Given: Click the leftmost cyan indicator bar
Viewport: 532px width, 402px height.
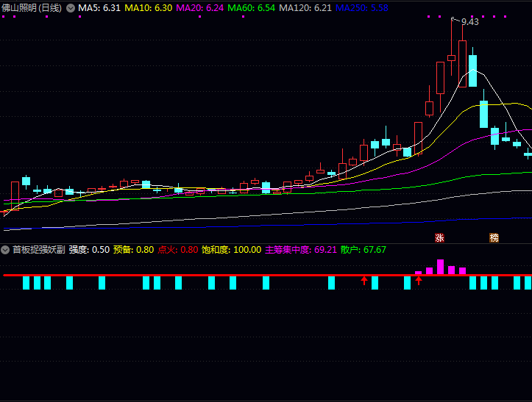Looking at the screenshot, I should click(x=26, y=282).
